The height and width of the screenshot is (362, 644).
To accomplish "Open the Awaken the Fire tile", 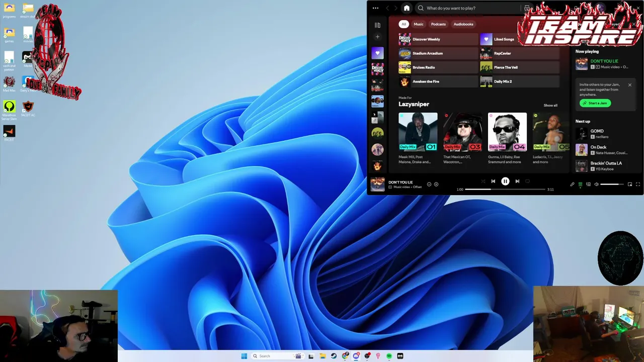I will click(x=438, y=81).
